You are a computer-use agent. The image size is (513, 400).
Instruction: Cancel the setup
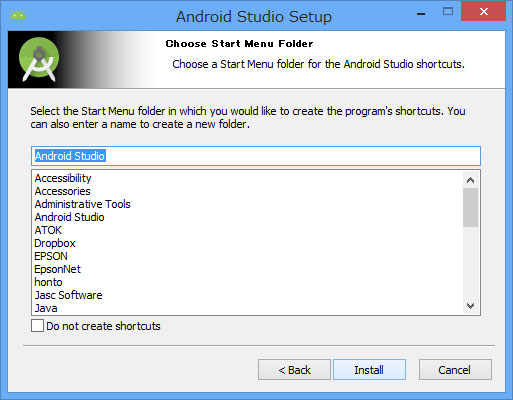pyautogui.click(x=455, y=370)
